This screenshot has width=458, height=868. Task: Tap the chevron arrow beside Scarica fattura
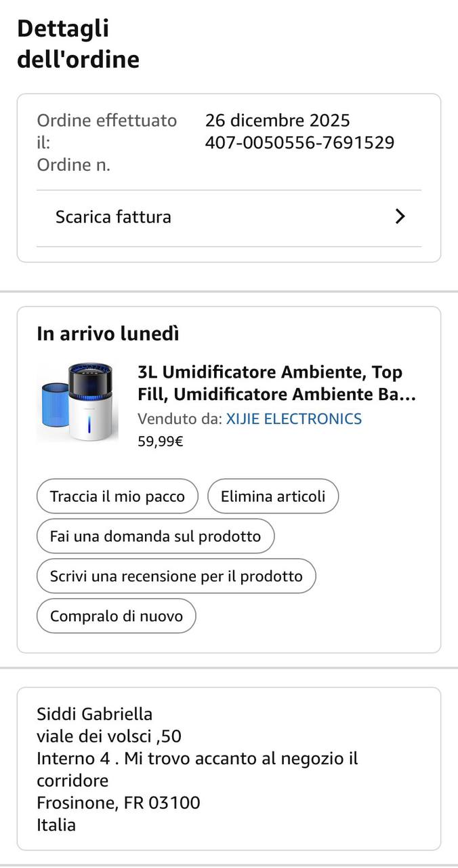[400, 217]
